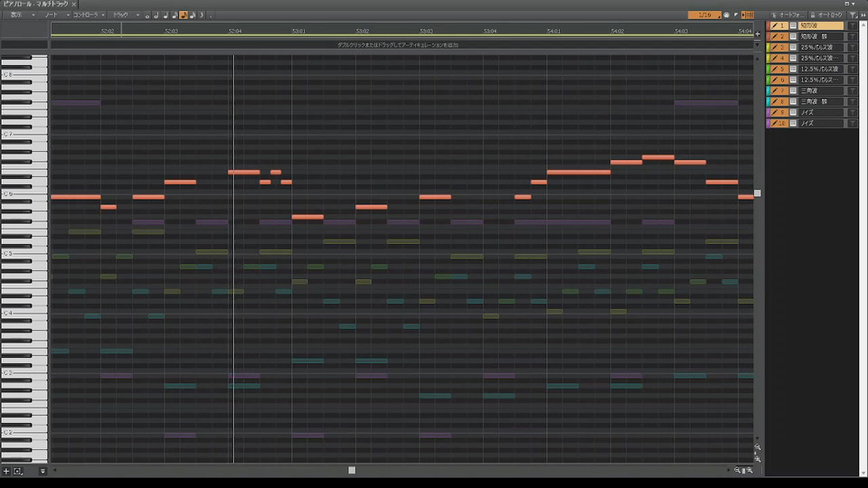
Task: Open the トラック (Tracks) menu
Action: click(124, 15)
